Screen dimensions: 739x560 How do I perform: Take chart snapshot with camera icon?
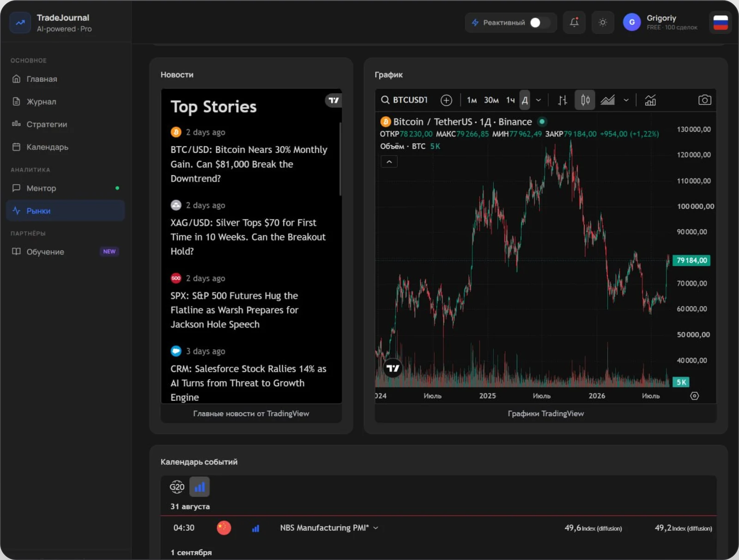(x=704, y=100)
